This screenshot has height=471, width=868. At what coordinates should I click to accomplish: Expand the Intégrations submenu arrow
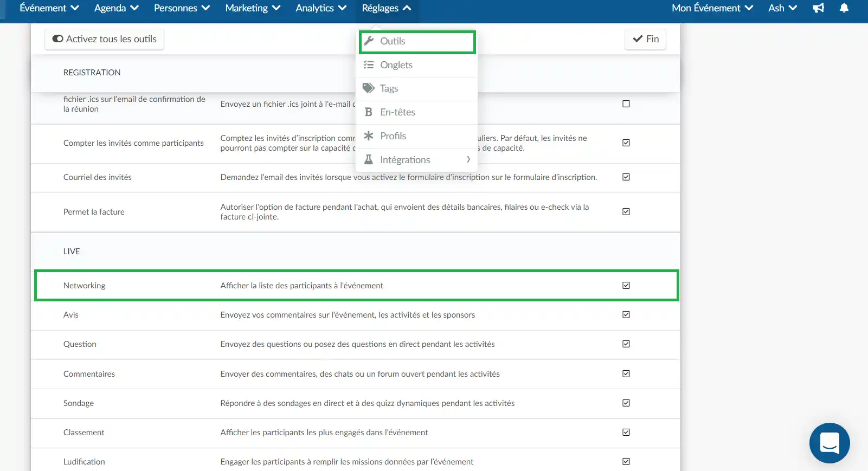click(x=468, y=159)
